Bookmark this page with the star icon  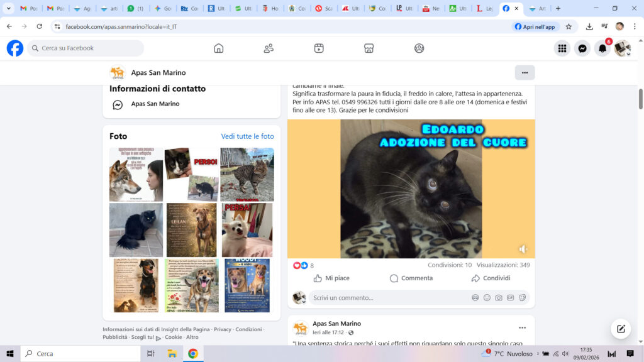569,26
